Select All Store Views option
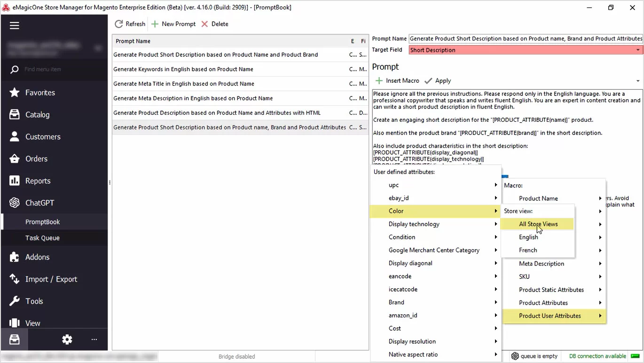Image resolution: width=644 pixels, height=363 pixels. click(x=538, y=224)
